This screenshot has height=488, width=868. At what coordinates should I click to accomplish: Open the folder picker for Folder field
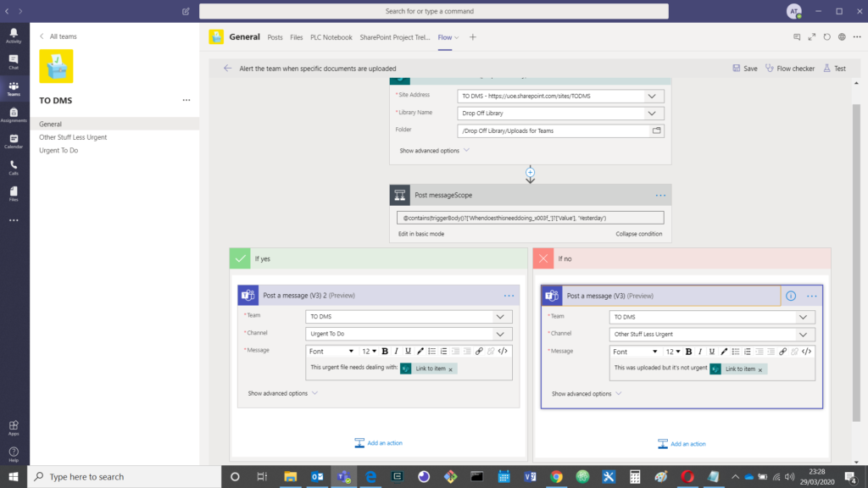[657, 130]
